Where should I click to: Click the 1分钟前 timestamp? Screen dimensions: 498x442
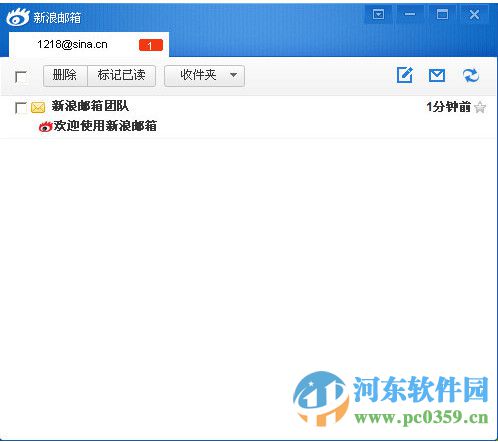click(x=449, y=107)
